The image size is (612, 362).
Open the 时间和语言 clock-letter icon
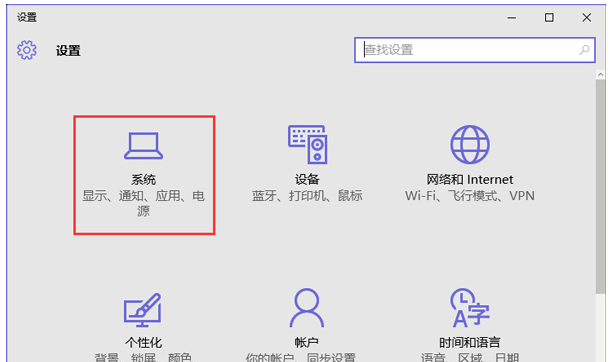[x=470, y=308]
